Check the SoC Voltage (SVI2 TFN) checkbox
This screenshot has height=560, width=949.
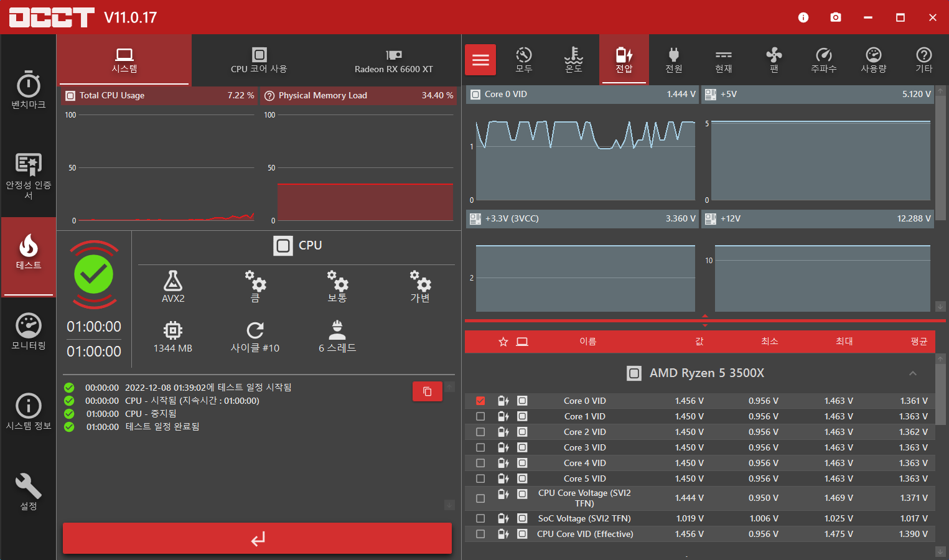[480, 518]
